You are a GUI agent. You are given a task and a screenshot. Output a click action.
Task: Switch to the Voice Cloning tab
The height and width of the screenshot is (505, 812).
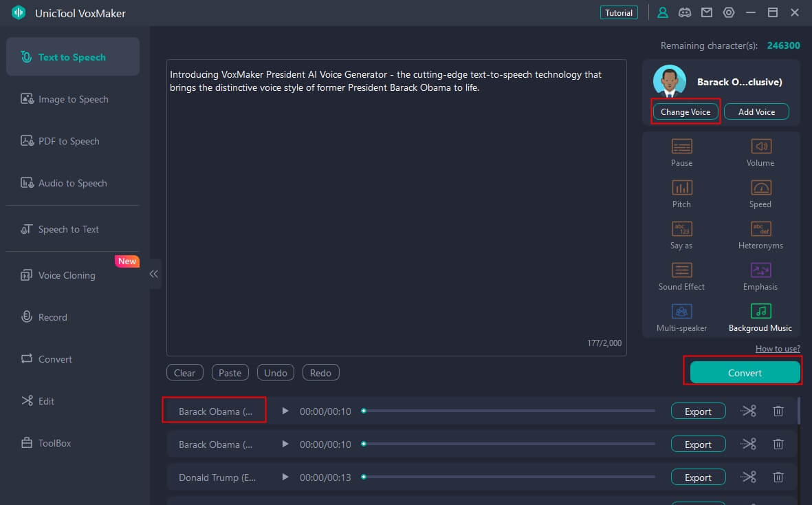(67, 275)
